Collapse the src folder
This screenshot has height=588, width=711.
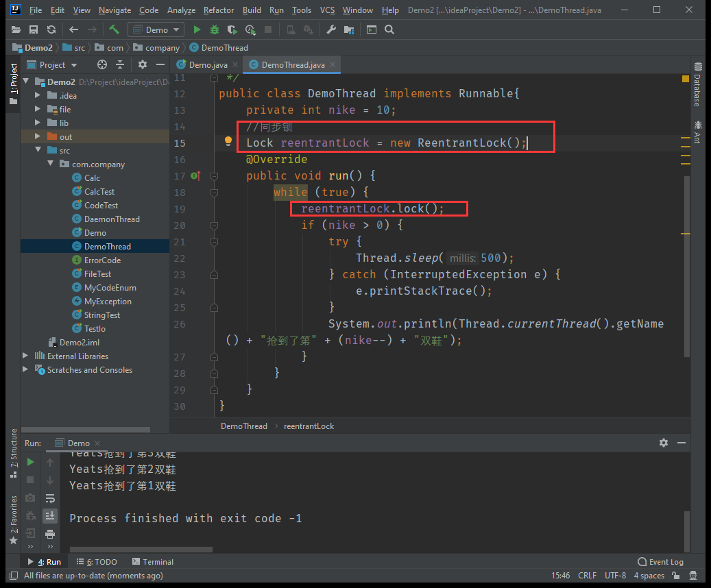pos(38,150)
